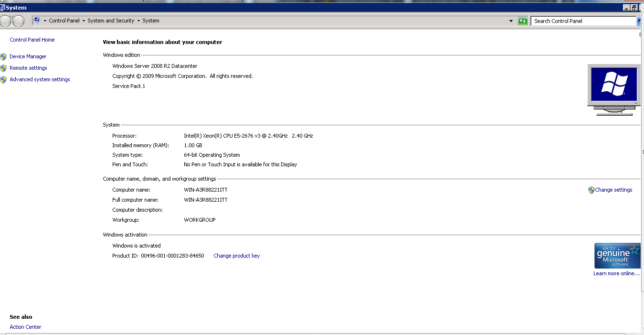Viewport: 644px width, 335px height.
Task: Expand the dropdown arrow after Control Panel breadcrumb
Action: (x=83, y=21)
